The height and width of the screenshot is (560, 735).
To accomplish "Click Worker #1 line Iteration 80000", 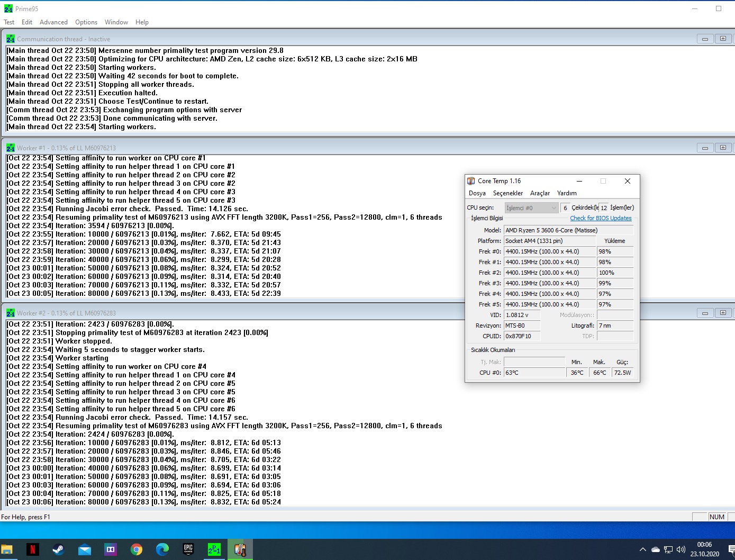I will point(143,293).
